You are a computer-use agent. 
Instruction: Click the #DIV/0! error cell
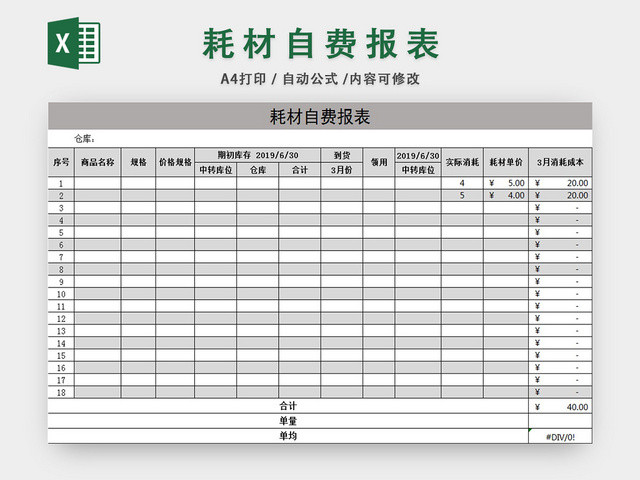point(560,437)
